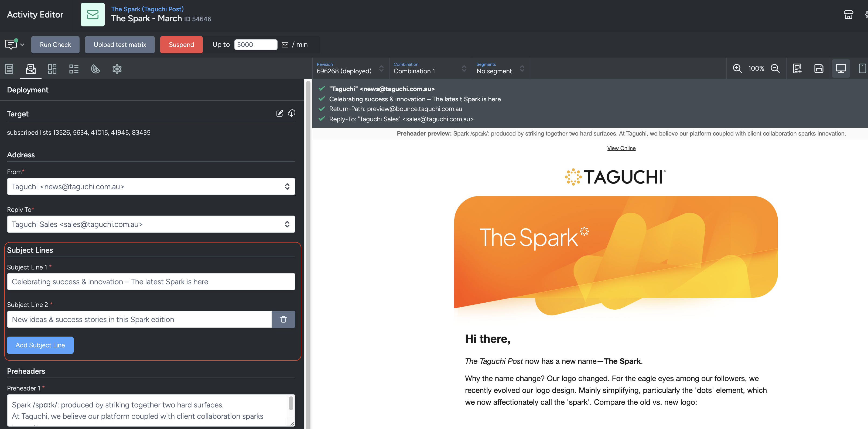Viewport: 868px width, 429px height.
Task: Click the left panel vertical scrollbar
Action: (308, 254)
